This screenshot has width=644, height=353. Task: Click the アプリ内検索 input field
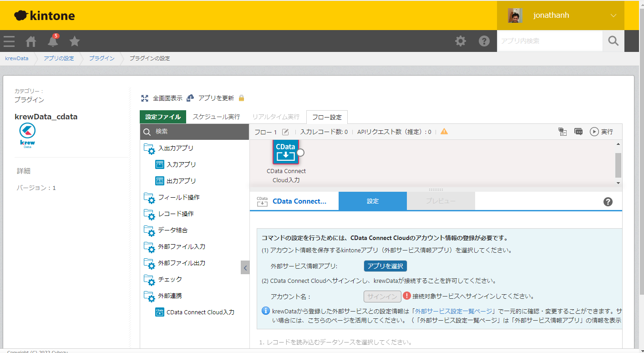pos(550,41)
